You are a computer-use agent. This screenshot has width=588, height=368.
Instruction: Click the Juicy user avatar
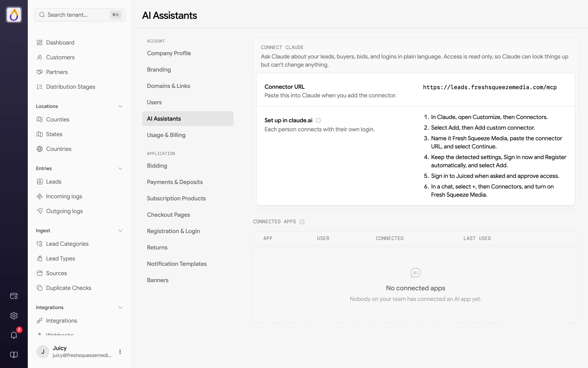(43, 352)
